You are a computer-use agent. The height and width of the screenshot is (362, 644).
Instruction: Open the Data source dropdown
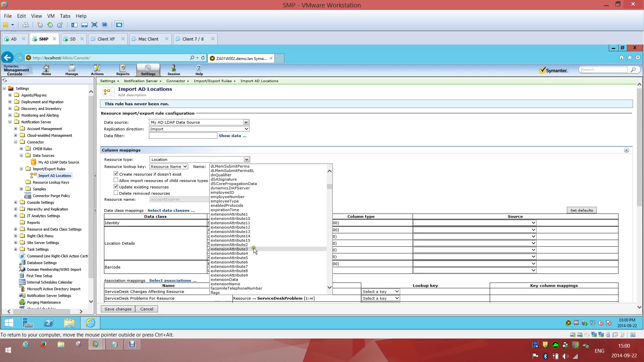246,122
